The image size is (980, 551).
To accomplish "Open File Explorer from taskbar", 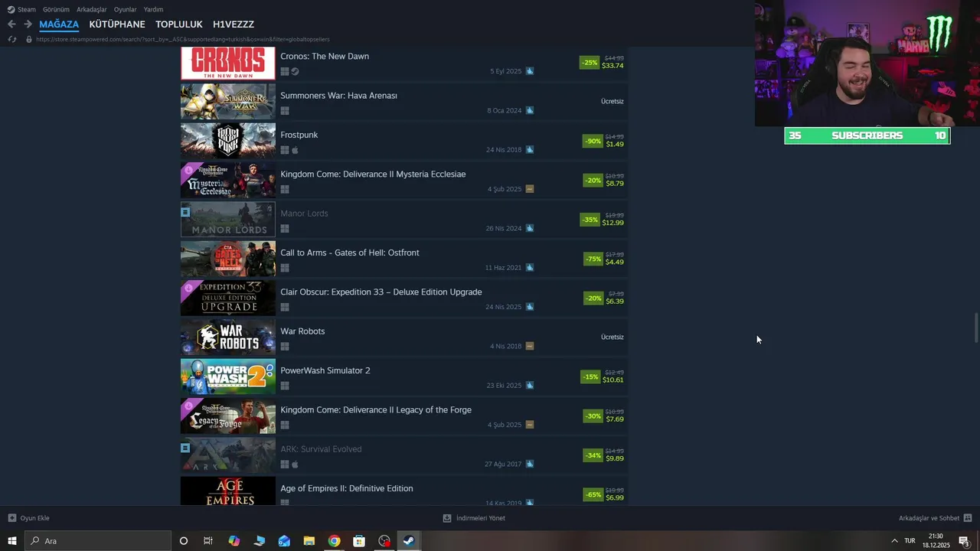I will [309, 541].
